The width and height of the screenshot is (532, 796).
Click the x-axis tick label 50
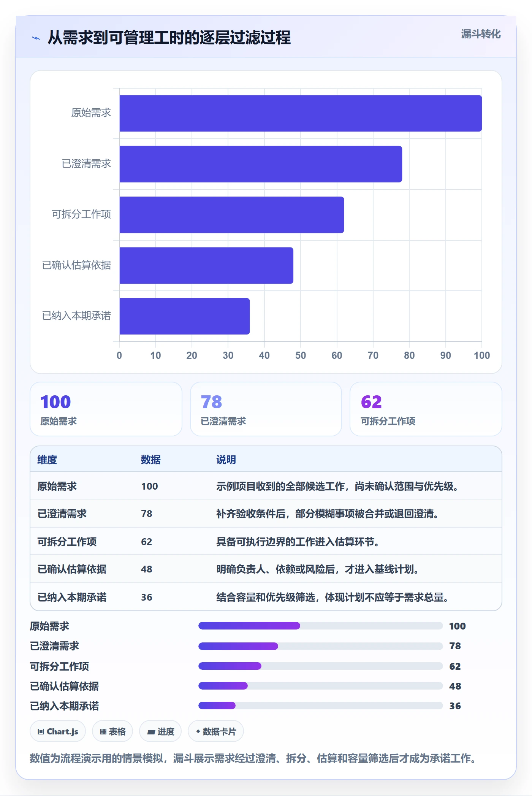coord(301,355)
